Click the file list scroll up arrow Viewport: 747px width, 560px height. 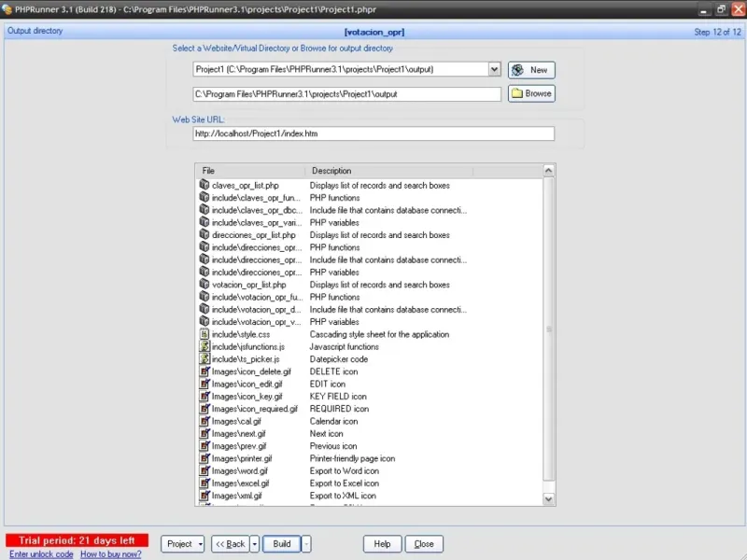[x=548, y=170]
